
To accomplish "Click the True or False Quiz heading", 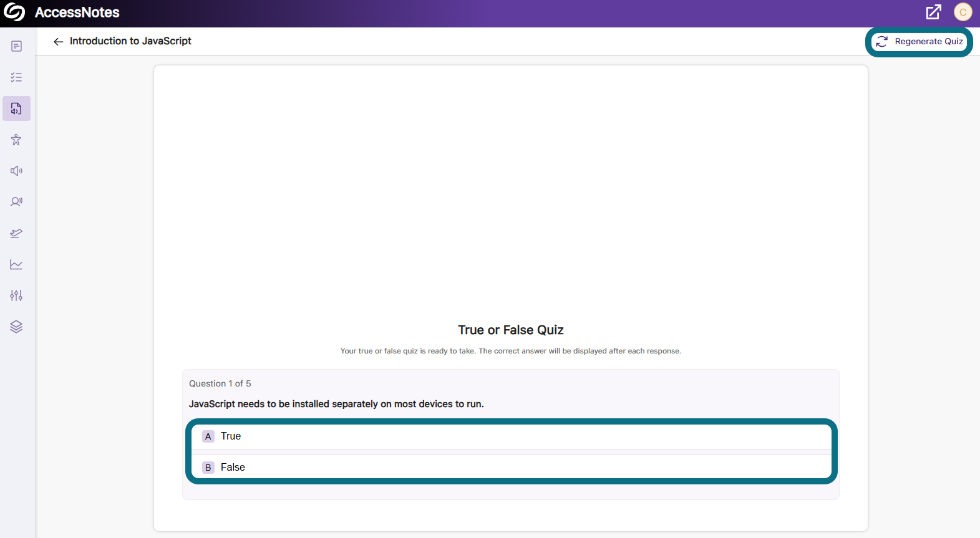I will (x=511, y=330).
